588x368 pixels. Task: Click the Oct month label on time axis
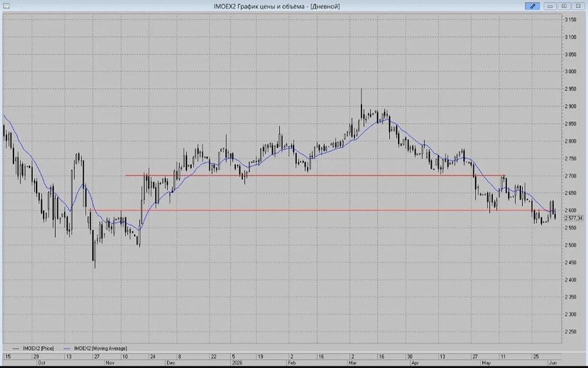click(x=42, y=363)
